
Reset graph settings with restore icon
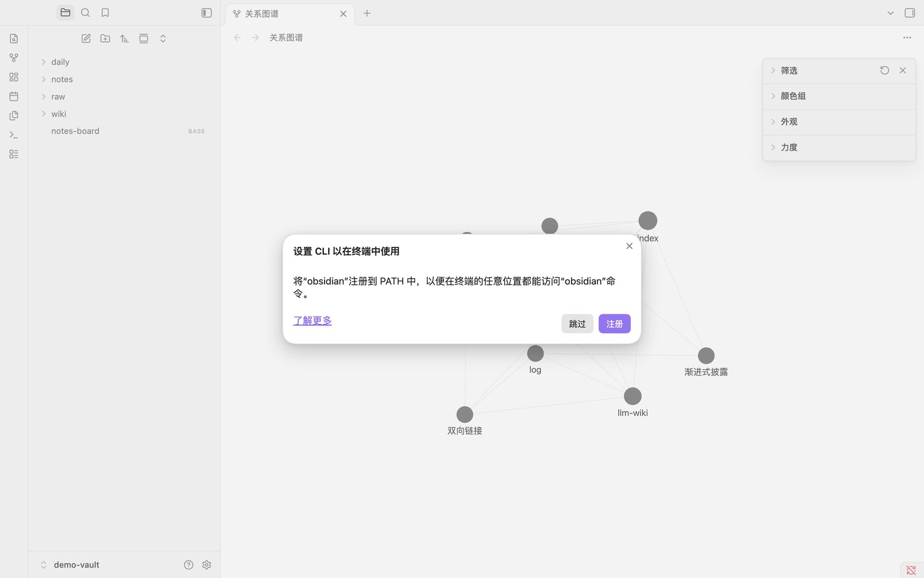(x=884, y=71)
